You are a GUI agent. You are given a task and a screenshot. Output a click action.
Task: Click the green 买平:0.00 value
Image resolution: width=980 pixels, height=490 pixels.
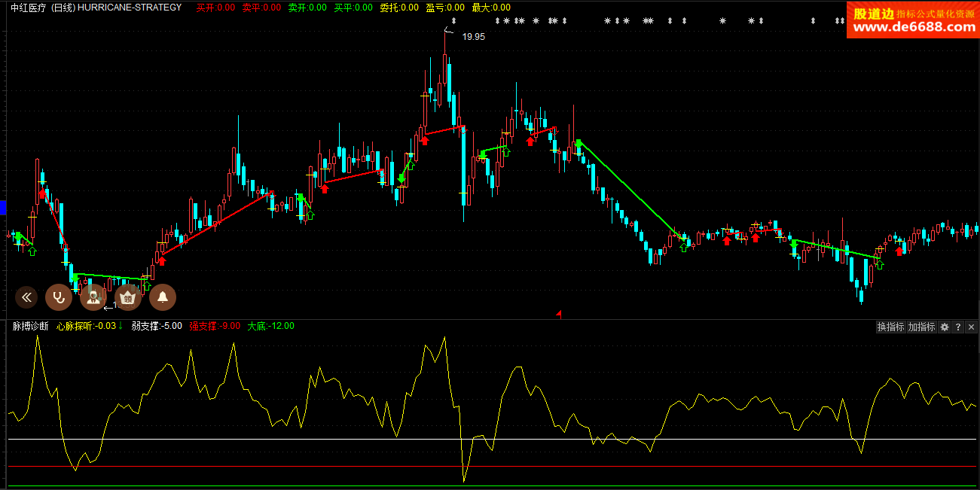pos(353,8)
